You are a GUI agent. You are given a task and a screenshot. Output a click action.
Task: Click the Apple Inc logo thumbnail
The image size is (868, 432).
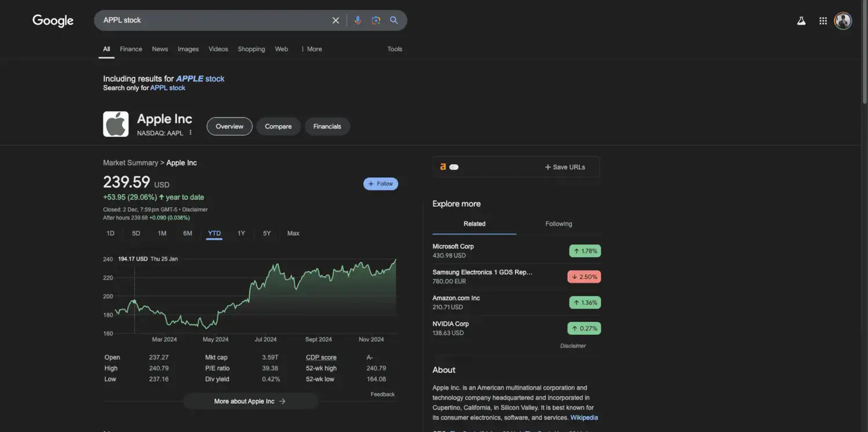116,124
